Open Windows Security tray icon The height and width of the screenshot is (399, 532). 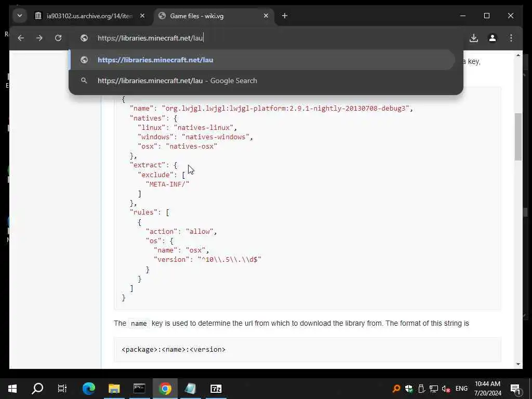(409, 389)
